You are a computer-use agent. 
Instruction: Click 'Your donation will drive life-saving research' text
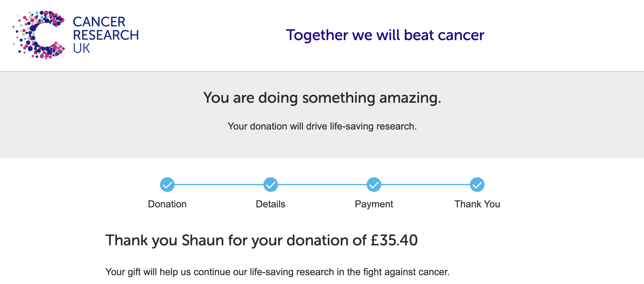tap(322, 126)
